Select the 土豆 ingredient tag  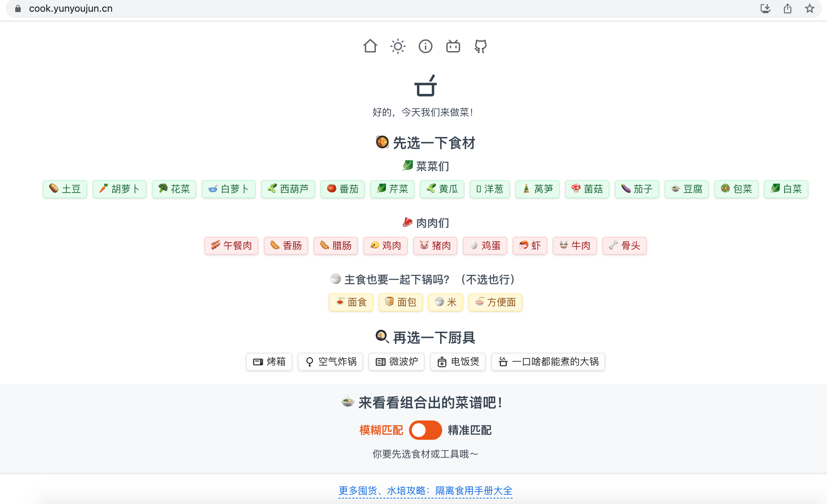click(65, 189)
